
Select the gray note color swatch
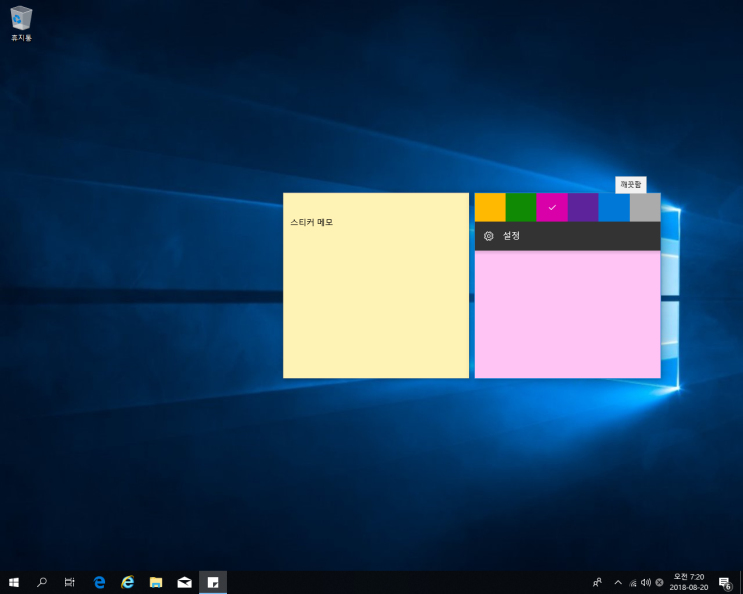[x=645, y=207]
